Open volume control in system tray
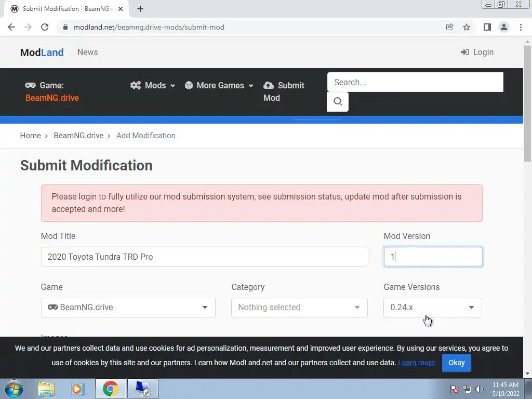 (x=480, y=389)
